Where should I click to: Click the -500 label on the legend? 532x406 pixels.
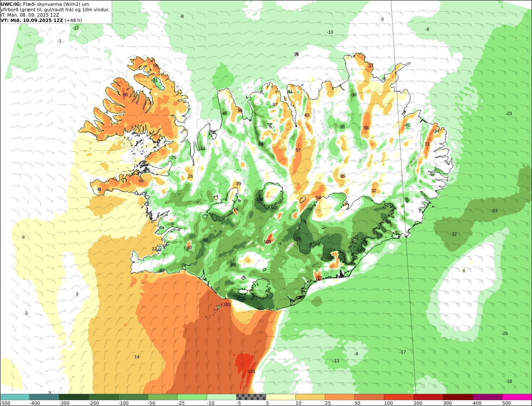[x=5, y=403]
